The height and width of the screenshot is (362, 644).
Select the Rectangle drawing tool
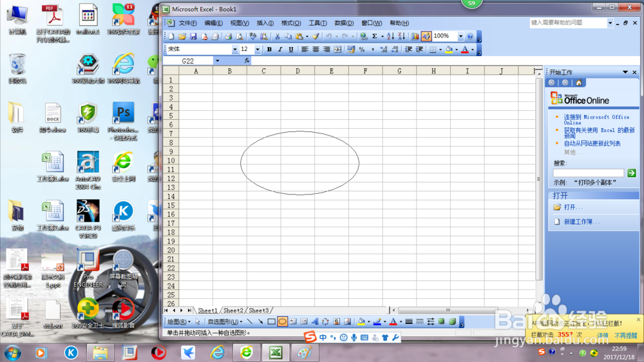pyautogui.click(x=272, y=321)
